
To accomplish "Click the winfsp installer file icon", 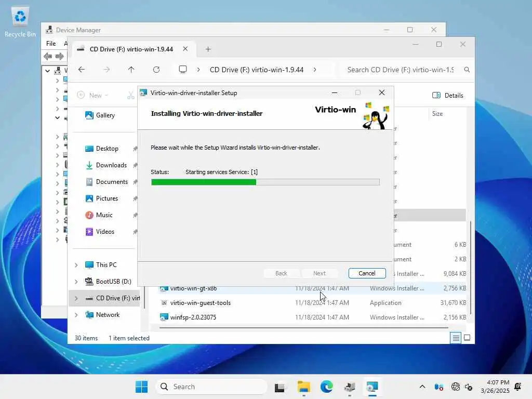I will point(164,317).
